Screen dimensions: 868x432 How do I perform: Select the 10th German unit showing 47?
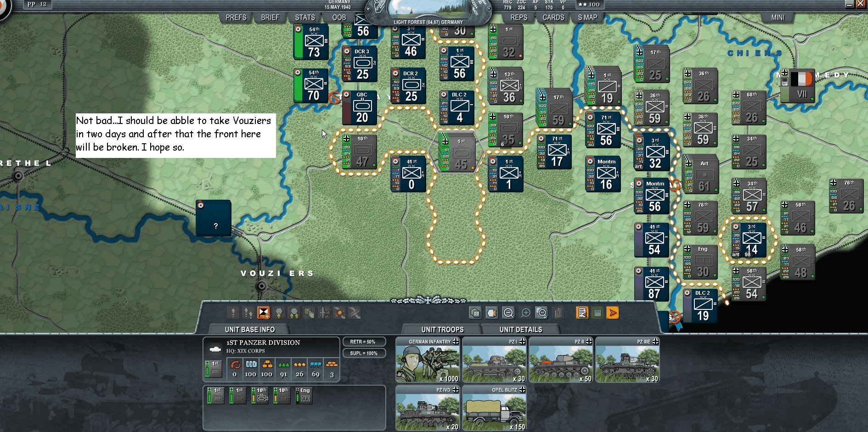360,152
